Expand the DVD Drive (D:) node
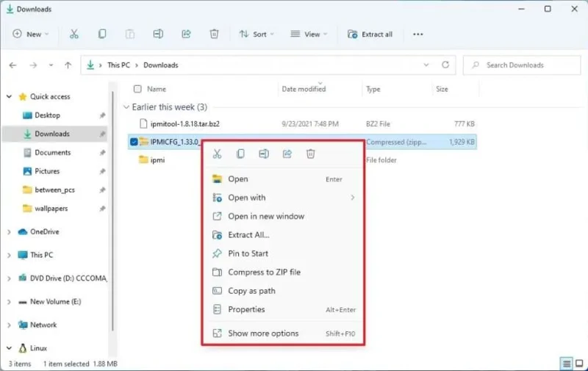The width and height of the screenshot is (588, 371). pyautogui.click(x=9, y=278)
